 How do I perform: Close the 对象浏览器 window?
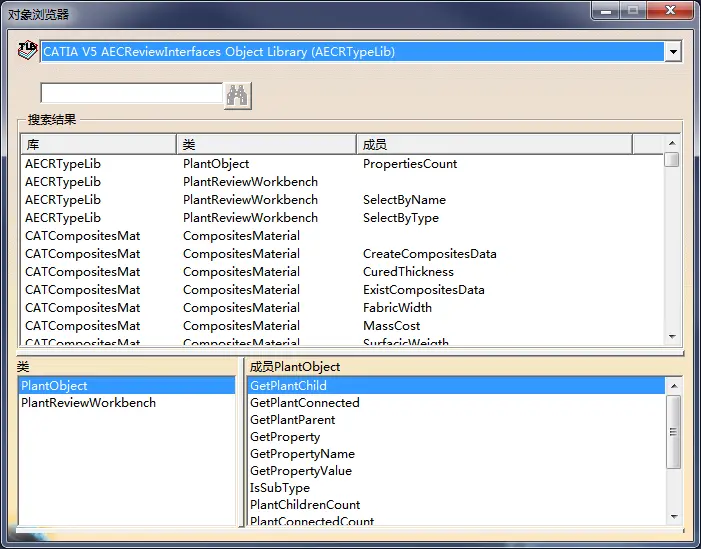tap(670, 10)
